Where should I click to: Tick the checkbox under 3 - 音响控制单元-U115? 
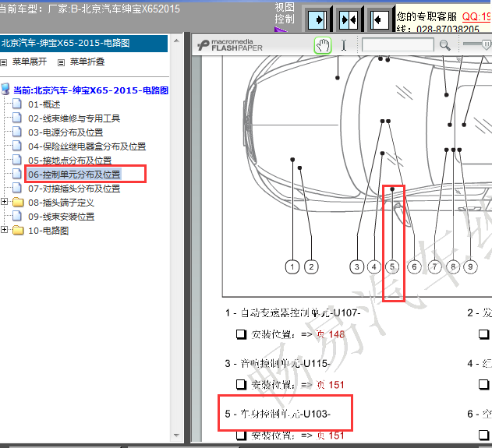click(241, 385)
